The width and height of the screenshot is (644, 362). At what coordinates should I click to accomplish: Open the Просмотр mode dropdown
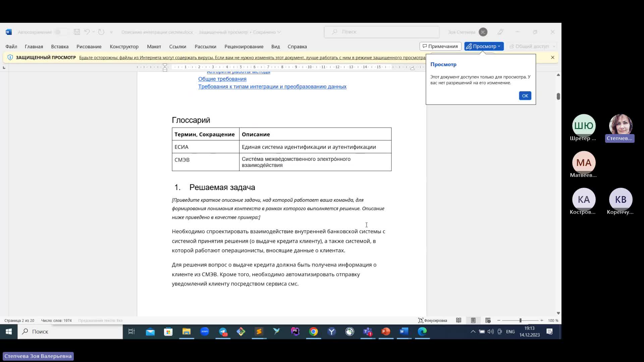pos(484,46)
